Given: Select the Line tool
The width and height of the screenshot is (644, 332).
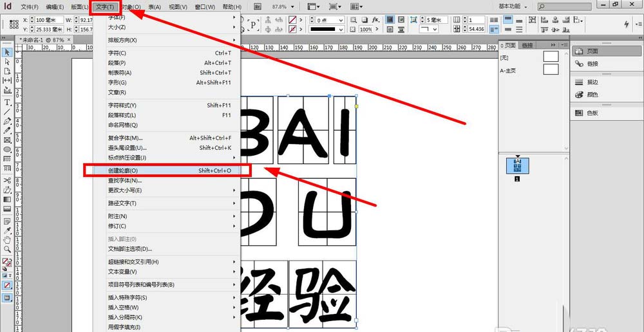Looking at the screenshot, I should (x=7, y=111).
